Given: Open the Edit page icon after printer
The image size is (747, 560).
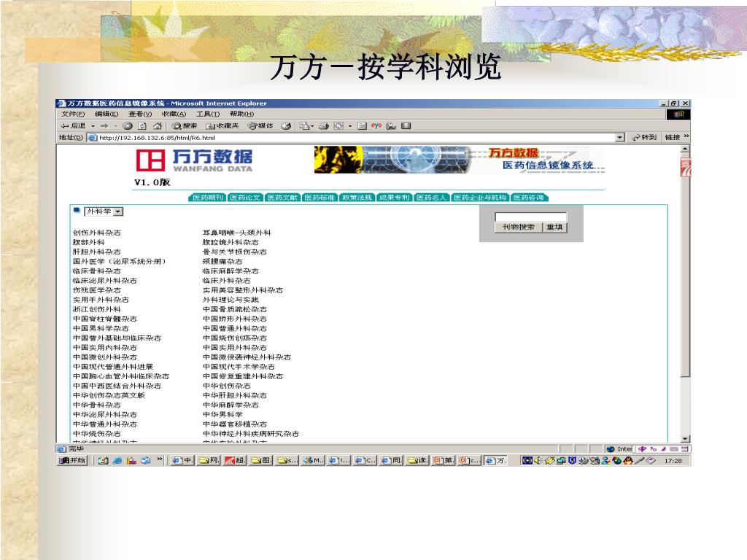Looking at the screenshot, I should tap(338, 125).
